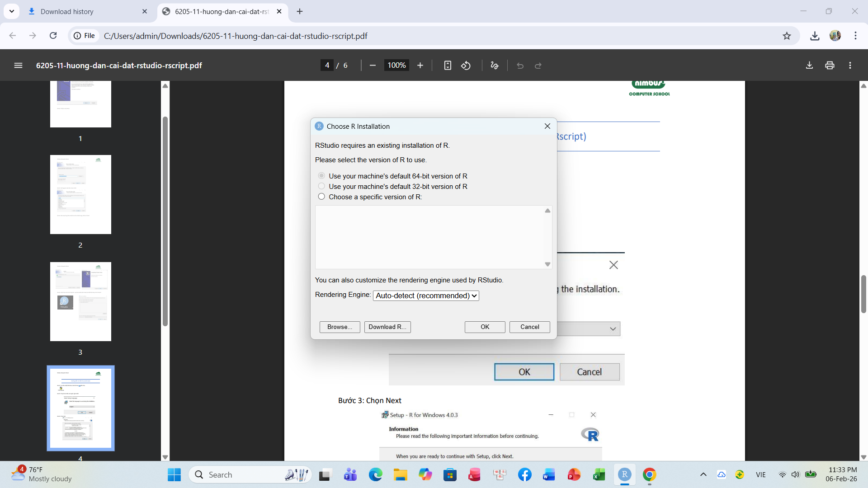Image resolution: width=868 pixels, height=488 pixels.
Task: Select default 32-bit version of R
Action: 321,186
